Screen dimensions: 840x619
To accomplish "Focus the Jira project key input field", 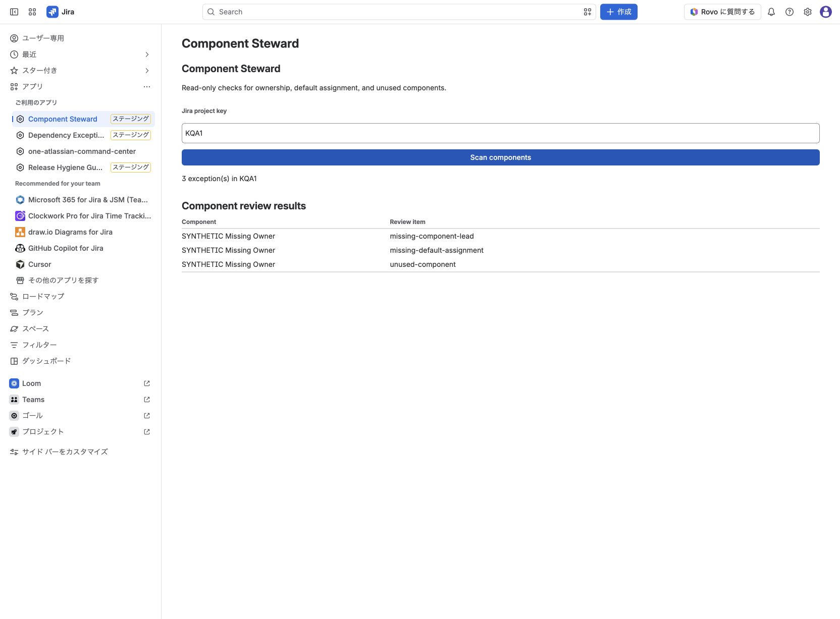I will point(501,133).
